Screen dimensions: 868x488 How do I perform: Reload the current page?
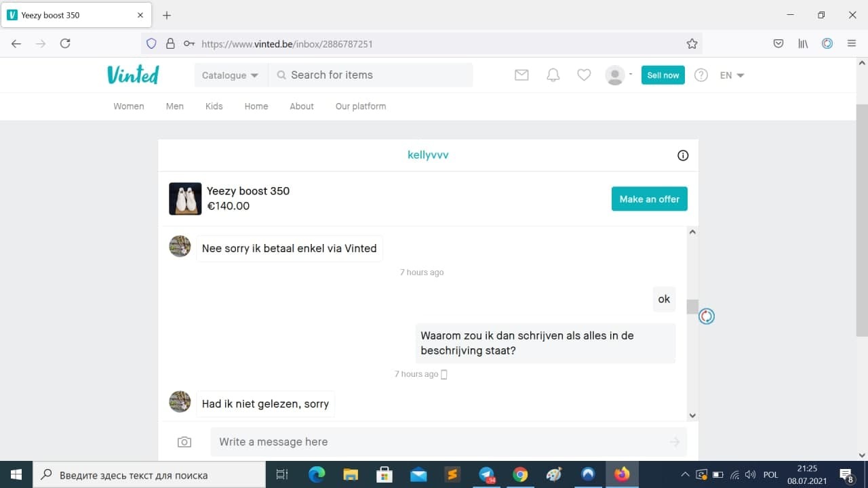tap(65, 43)
